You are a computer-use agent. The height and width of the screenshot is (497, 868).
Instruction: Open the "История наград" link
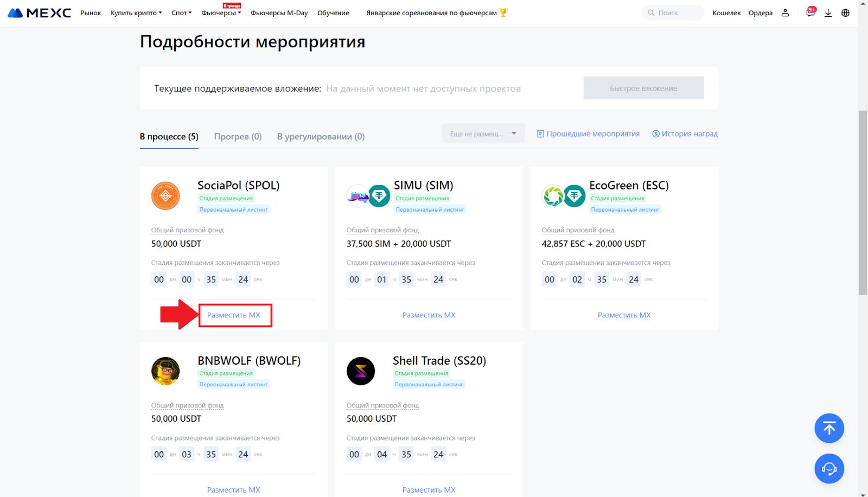[x=685, y=134]
